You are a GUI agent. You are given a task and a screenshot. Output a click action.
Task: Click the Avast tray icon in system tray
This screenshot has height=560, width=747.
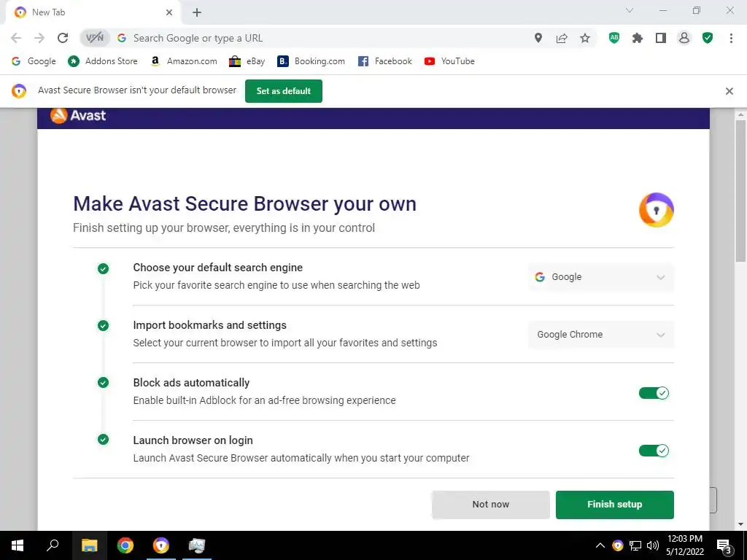click(617, 545)
